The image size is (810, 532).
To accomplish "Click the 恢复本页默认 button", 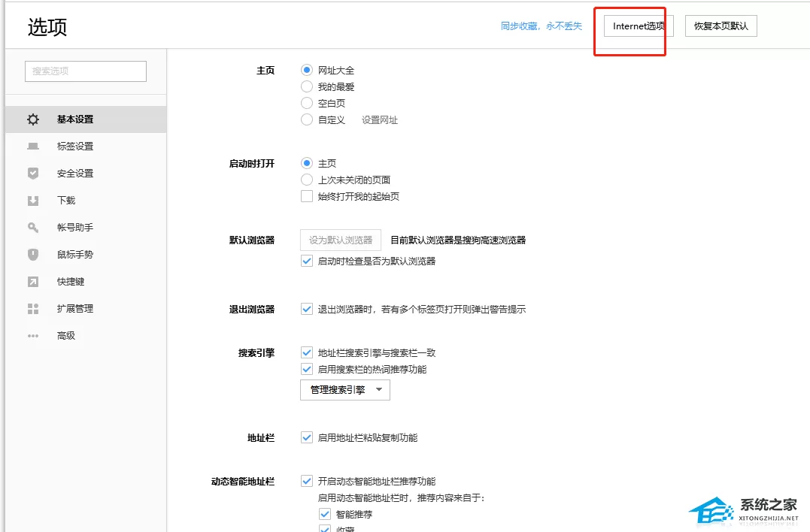I will [721, 26].
